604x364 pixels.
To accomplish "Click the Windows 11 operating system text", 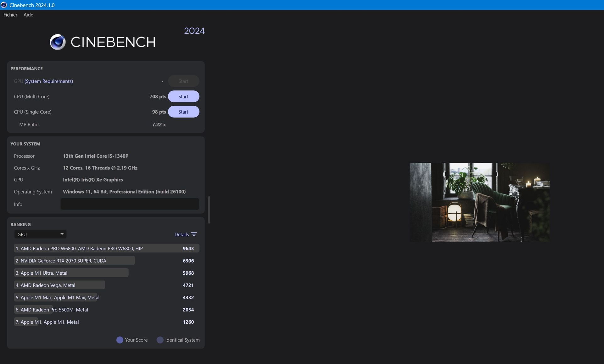I will pyautogui.click(x=124, y=192).
